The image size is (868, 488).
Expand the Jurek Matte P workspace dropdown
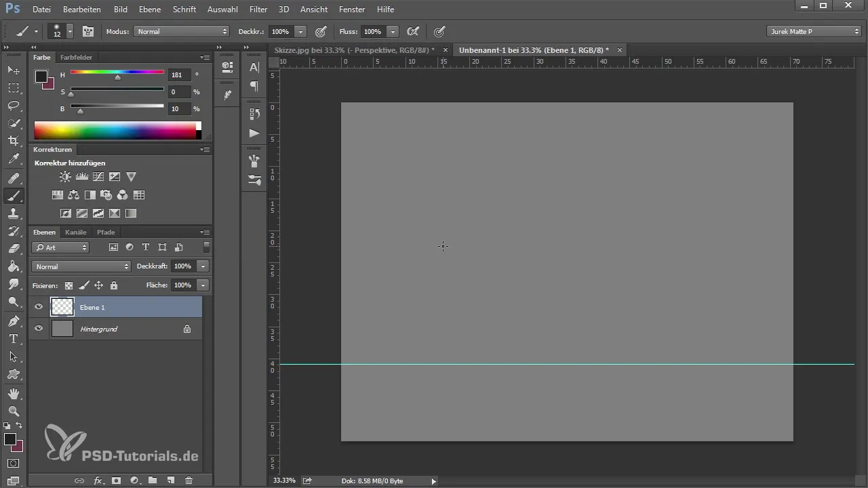[814, 31]
